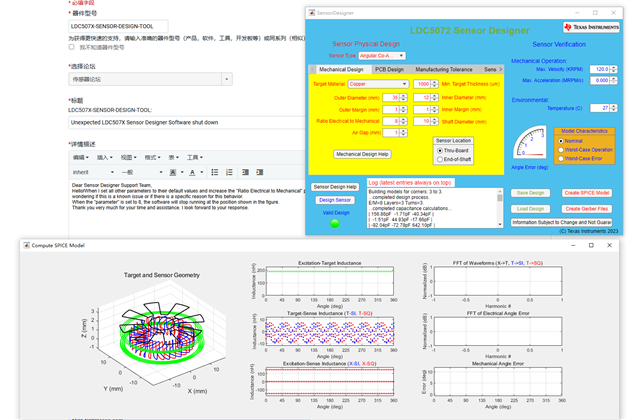Expand the font color options arrow
The height and width of the screenshot is (420, 640).
[202, 172]
